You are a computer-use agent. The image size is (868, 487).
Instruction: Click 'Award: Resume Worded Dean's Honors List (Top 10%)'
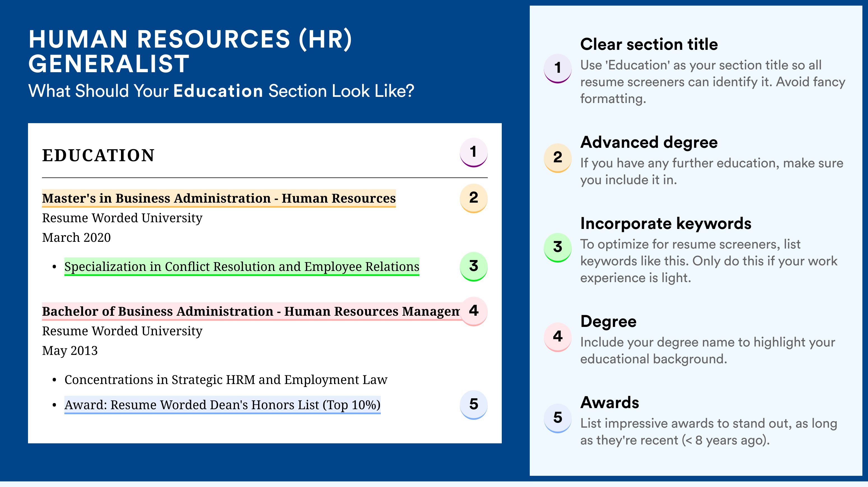222,405
